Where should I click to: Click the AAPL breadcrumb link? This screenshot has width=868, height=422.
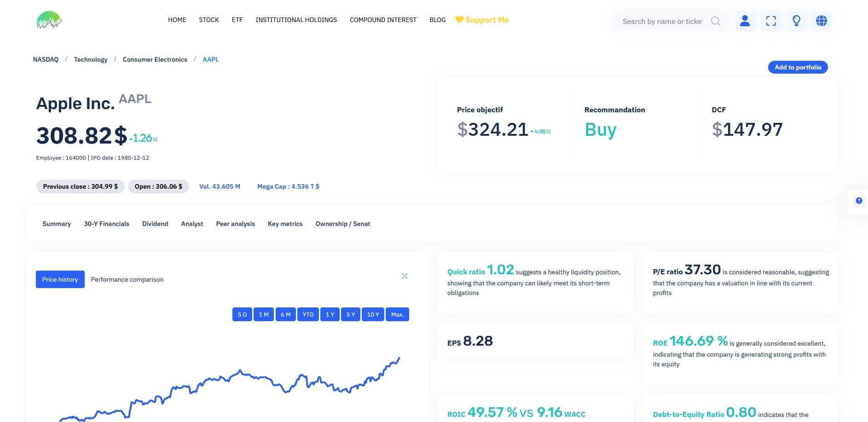(x=210, y=59)
